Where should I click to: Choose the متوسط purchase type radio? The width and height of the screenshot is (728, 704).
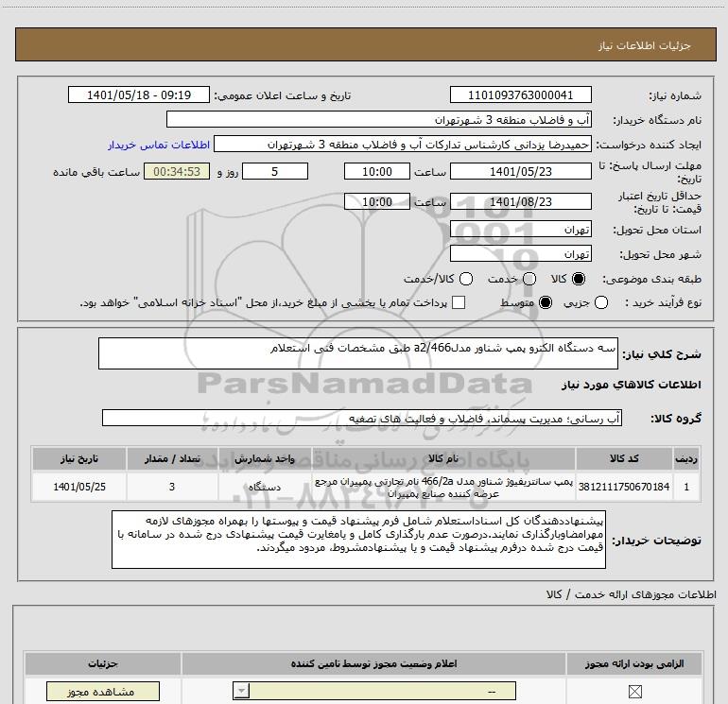[x=546, y=302]
